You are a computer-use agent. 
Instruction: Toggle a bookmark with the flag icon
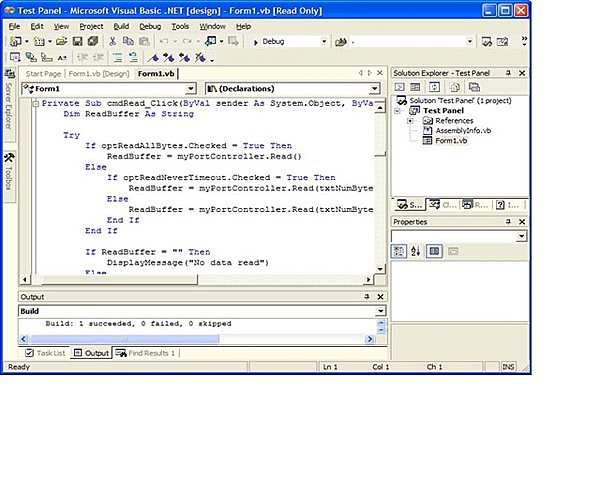[153, 58]
